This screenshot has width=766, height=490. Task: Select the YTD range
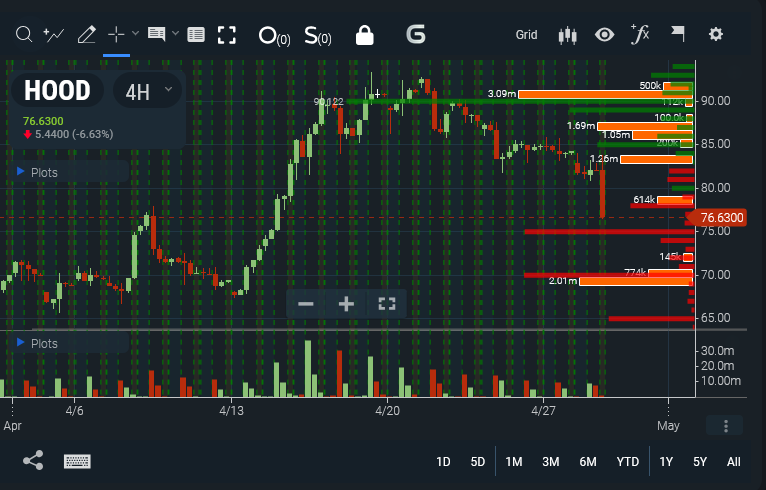pos(627,462)
